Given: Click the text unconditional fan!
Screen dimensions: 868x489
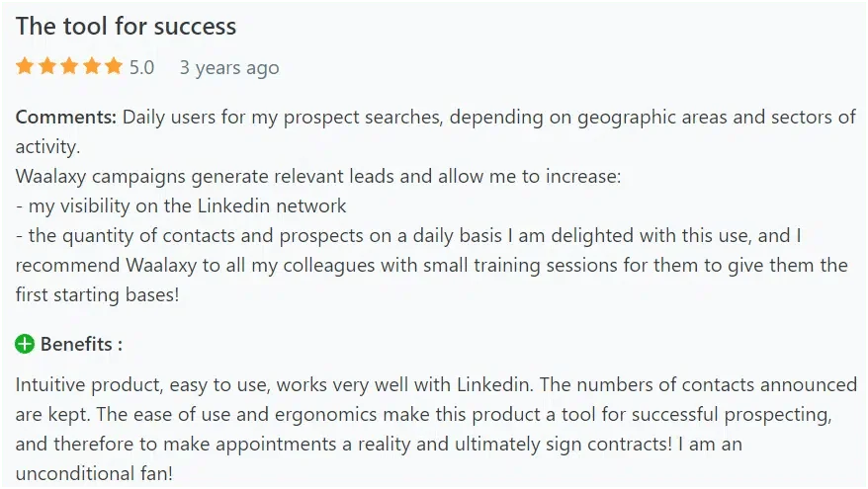Looking at the screenshot, I should click(94, 473).
